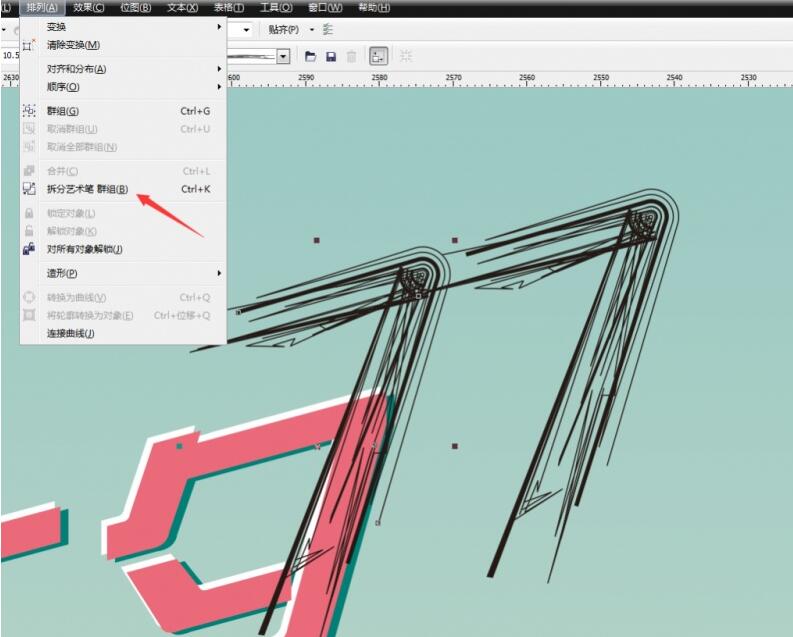The image size is (793, 637).
Task: Click the 贴齐(P) snap button
Action: (x=283, y=30)
